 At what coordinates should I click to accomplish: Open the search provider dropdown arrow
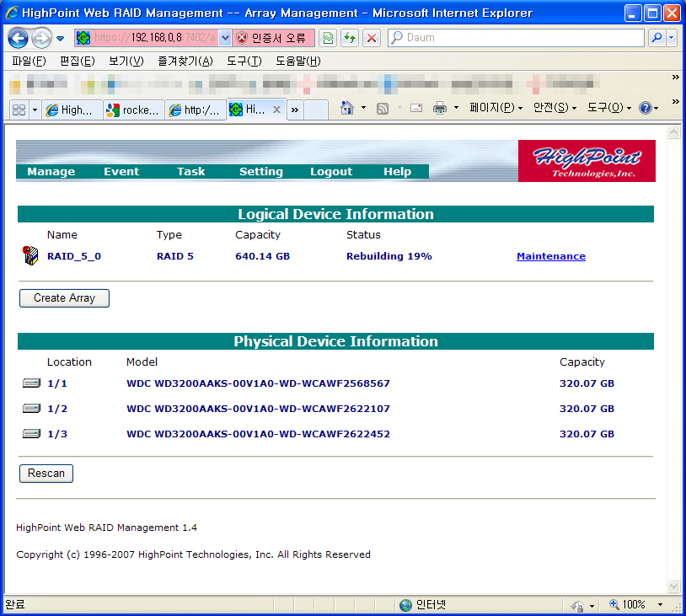(x=672, y=38)
